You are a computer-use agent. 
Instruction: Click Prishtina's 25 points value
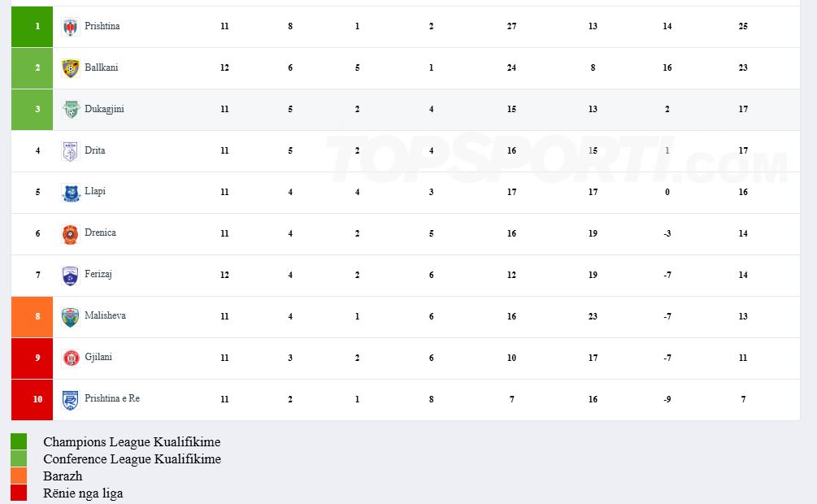(x=743, y=27)
